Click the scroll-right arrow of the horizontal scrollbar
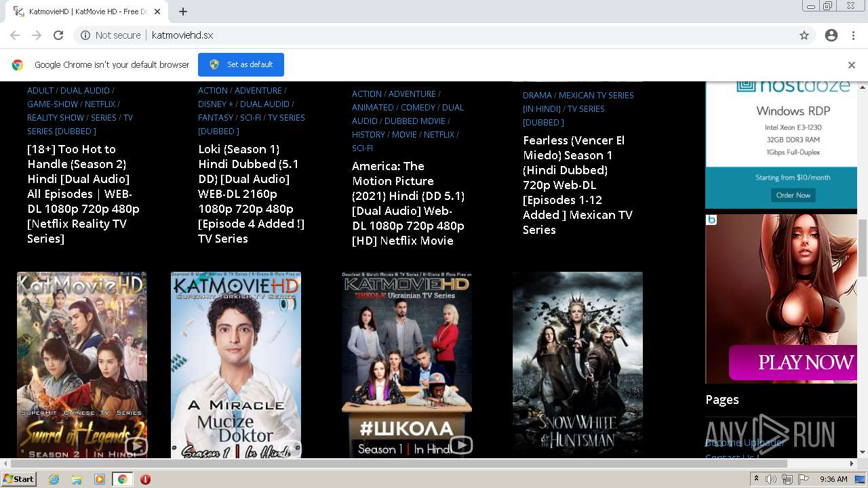The height and width of the screenshot is (488, 868). point(852,464)
